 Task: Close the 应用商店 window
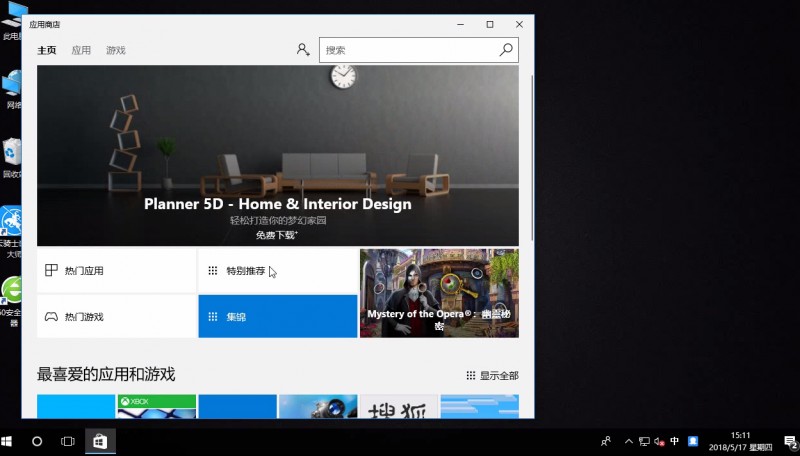(519, 24)
